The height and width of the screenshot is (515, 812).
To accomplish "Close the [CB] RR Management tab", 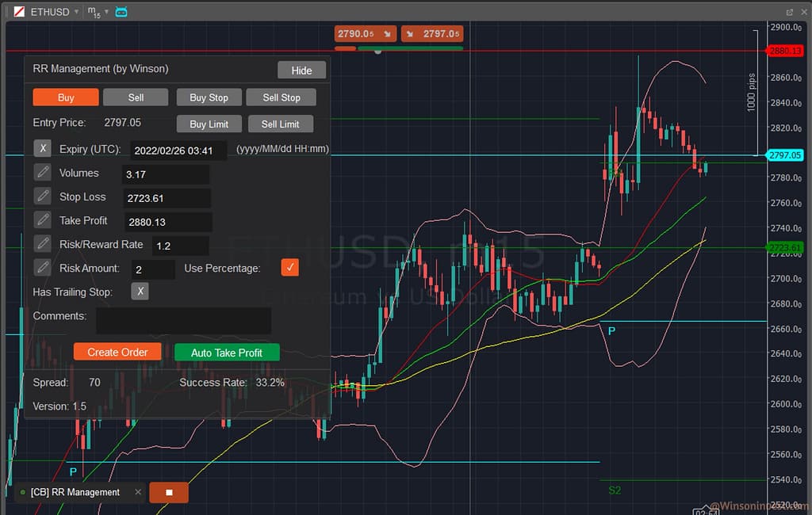I will pos(138,492).
